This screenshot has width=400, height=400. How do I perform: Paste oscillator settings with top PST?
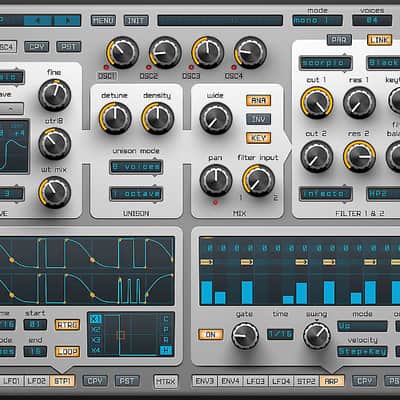tap(68, 47)
